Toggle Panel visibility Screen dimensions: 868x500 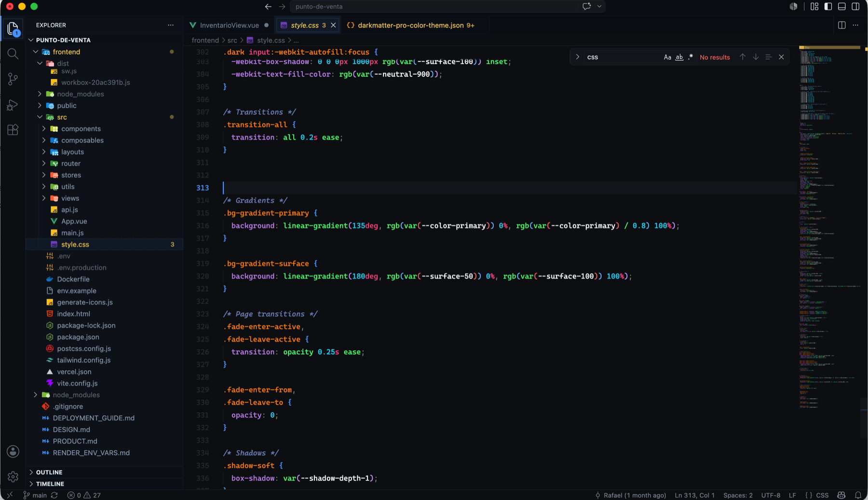pyautogui.click(x=842, y=7)
